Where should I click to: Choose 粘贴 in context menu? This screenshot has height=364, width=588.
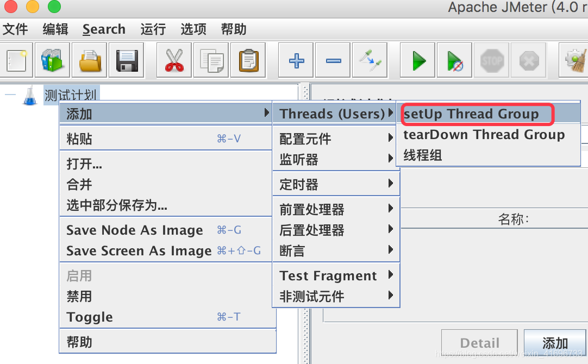tap(165, 139)
